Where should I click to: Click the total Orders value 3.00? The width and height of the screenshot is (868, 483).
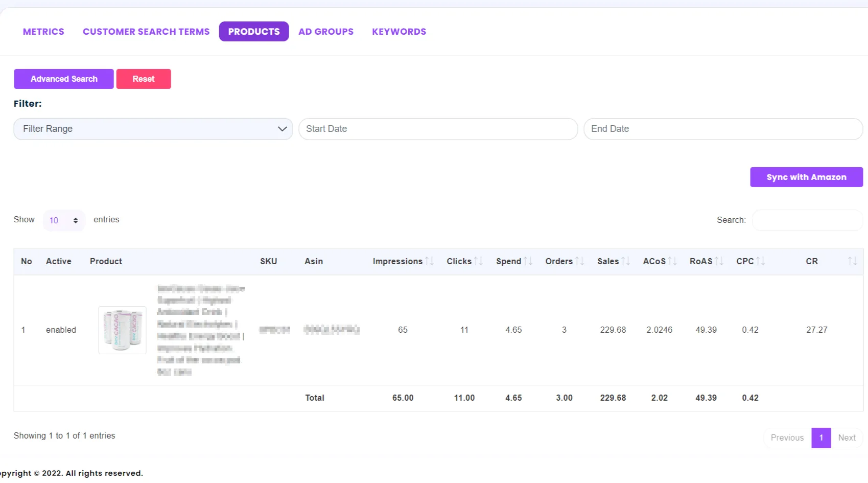tap(564, 398)
